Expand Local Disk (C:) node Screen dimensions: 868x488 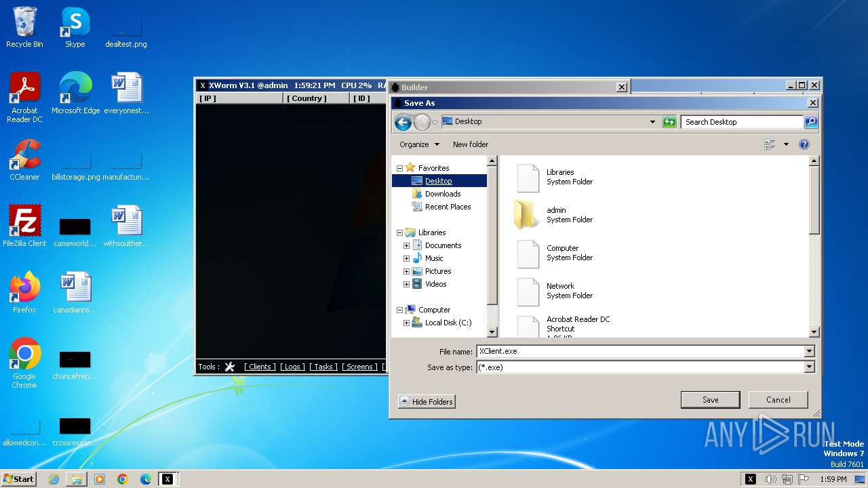pos(406,323)
